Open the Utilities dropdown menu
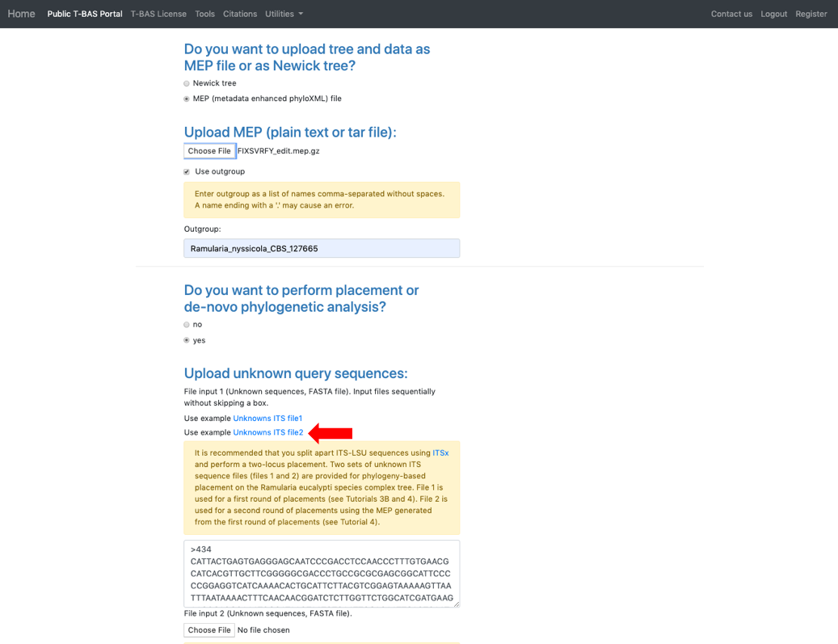The image size is (838, 644). [x=284, y=14]
